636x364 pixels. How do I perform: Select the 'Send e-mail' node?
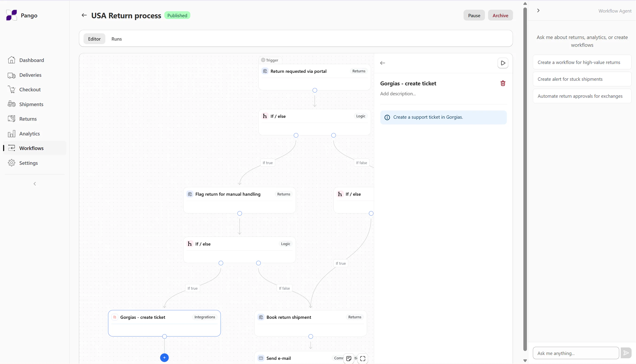(310, 358)
